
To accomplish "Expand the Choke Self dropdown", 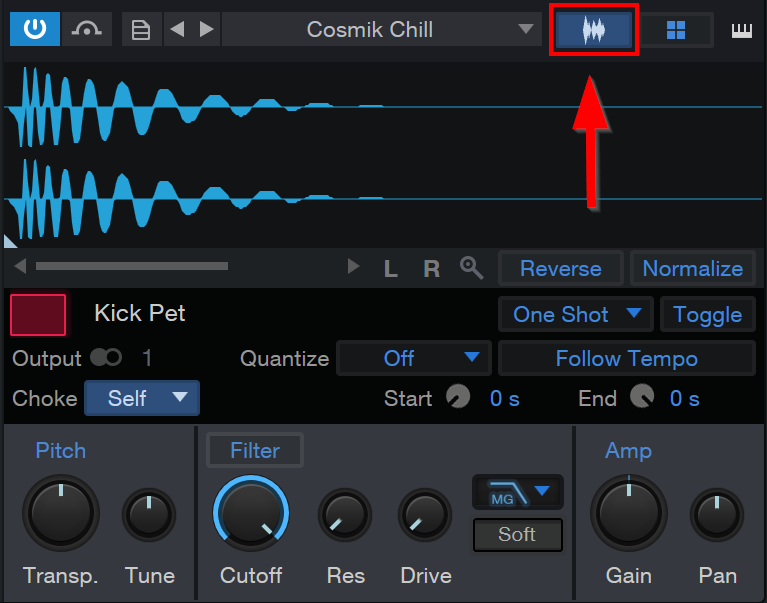I will point(142,398).
